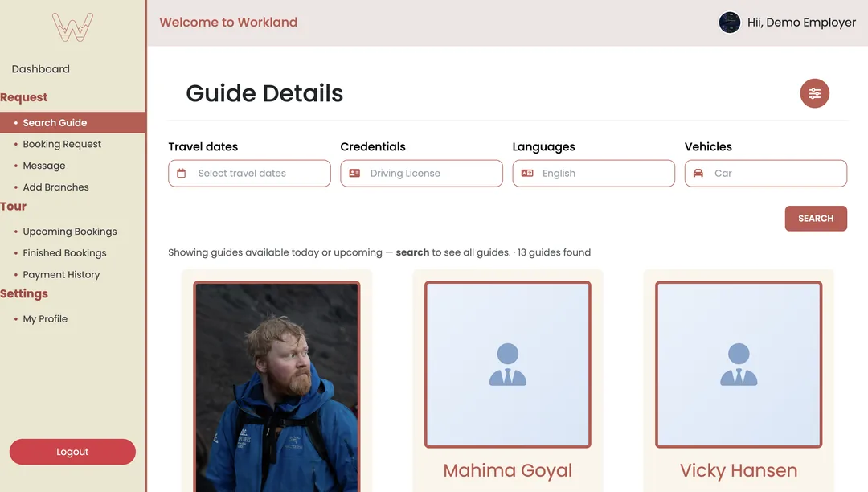Click Hii, Demo Employer greeting
This screenshot has height=492, width=868.
pos(801,23)
